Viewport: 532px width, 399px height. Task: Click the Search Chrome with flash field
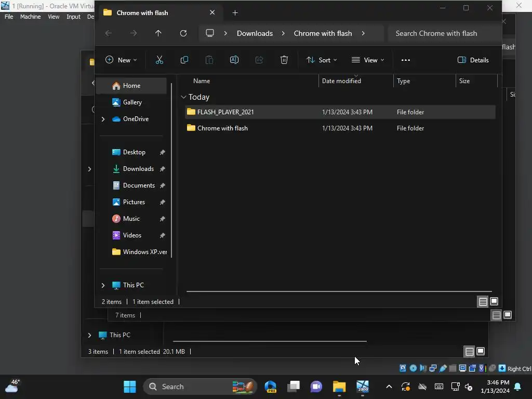(445, 33)
